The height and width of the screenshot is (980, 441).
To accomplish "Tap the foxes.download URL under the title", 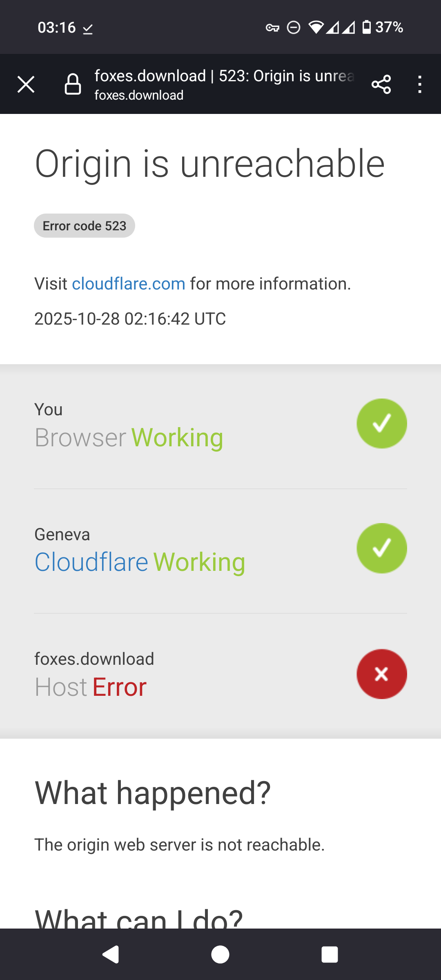I will [139, 96].
